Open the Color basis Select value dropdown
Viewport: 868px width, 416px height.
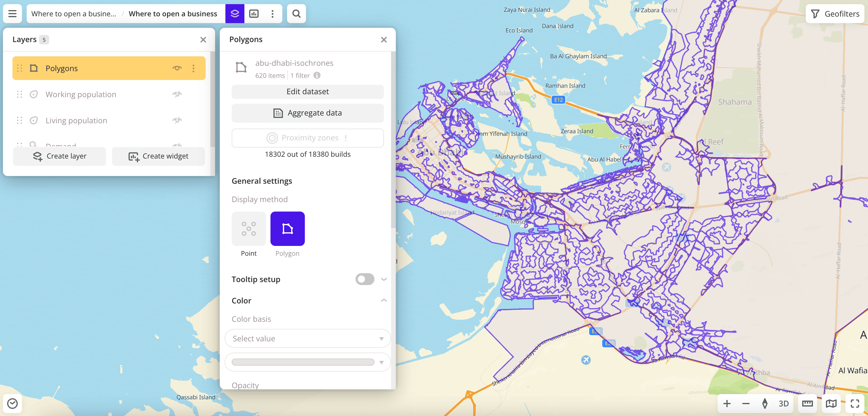click(307, 338)
